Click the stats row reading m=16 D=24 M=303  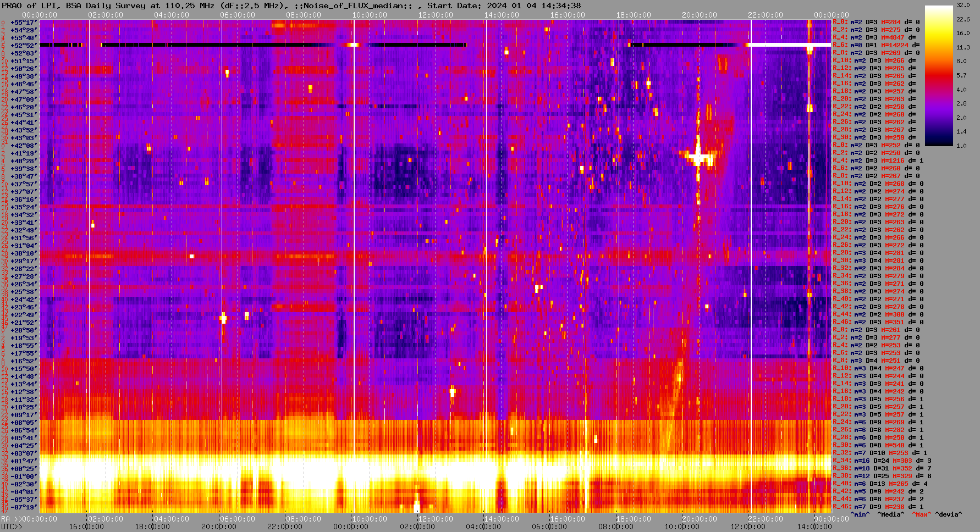coord(882,461)
